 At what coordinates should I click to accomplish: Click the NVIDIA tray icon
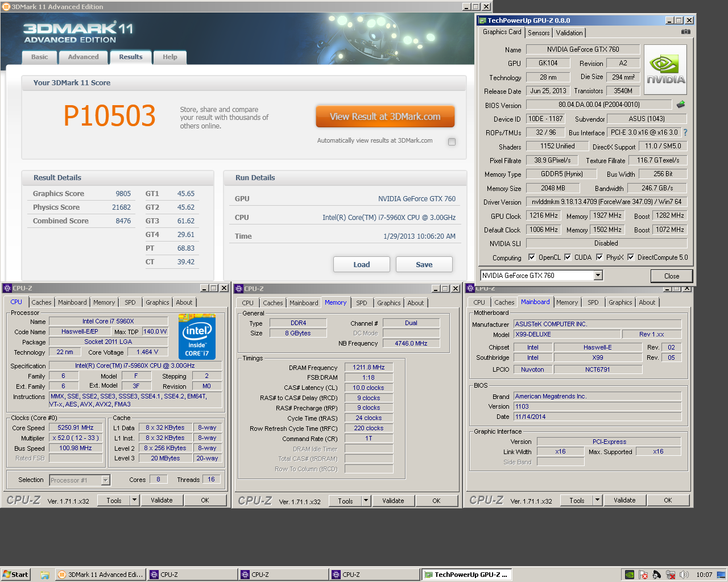630,575
